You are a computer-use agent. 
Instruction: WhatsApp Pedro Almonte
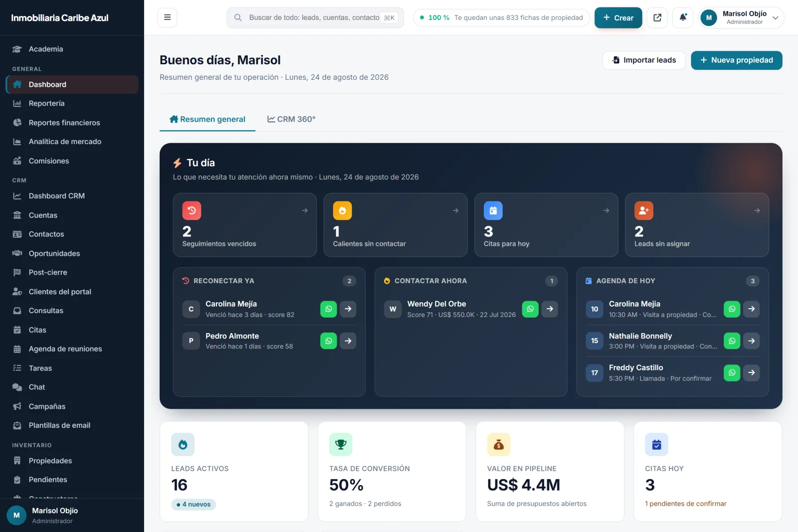329,341
